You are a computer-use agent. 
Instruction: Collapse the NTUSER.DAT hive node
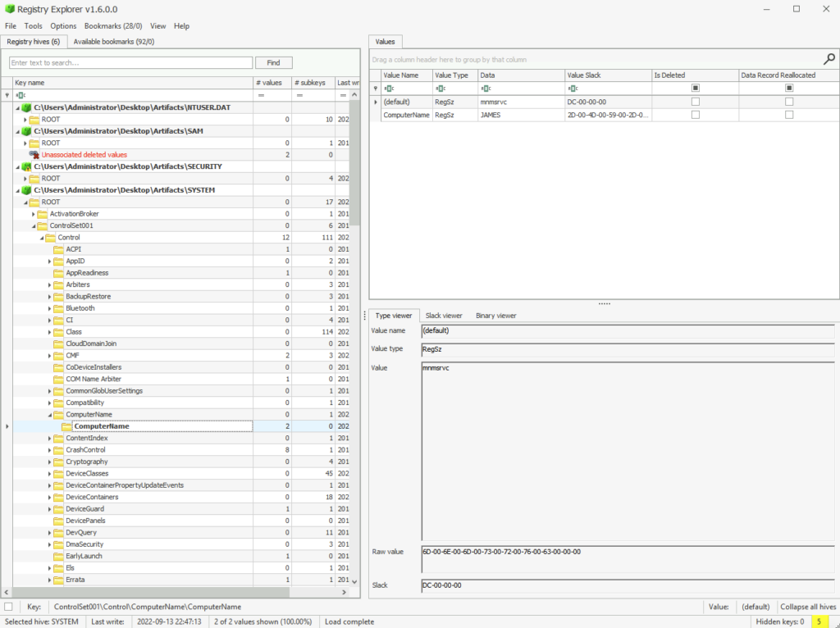pos(18,107)
